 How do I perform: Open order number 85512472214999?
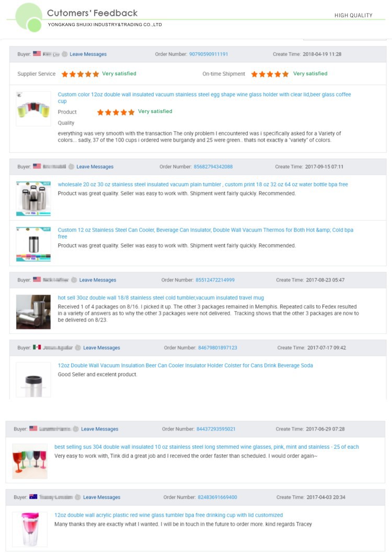tap(215, 280)
